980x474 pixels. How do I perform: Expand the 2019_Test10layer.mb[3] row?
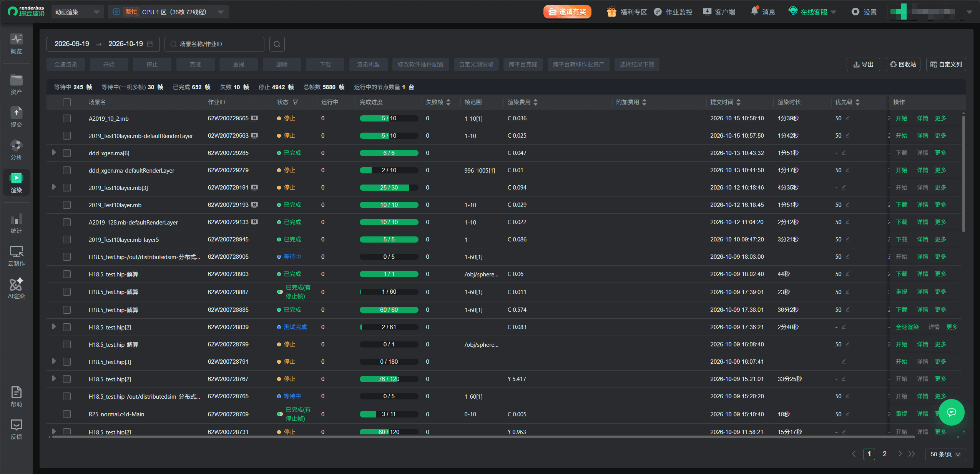point(54,187)
